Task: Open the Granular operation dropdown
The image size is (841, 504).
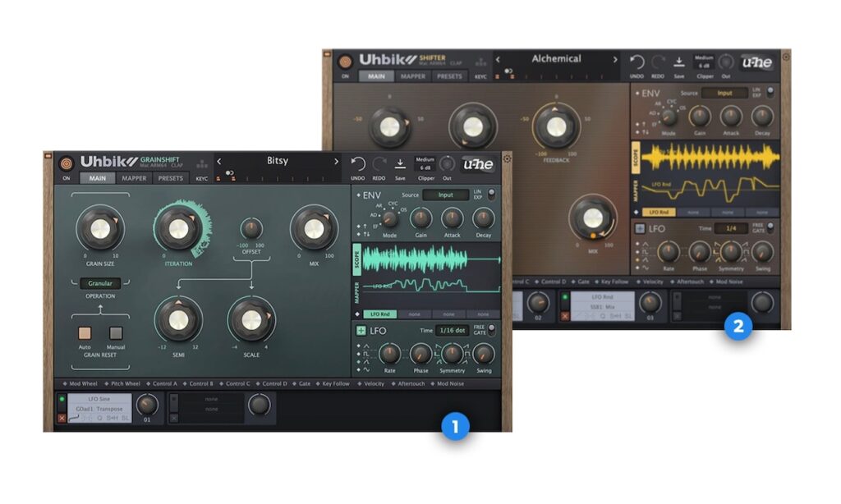Action: (x=100, y=283)
